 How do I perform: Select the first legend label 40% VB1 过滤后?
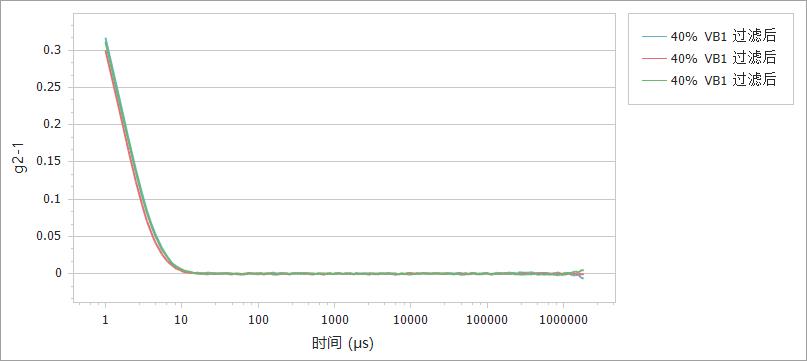[x=723, y=37]
